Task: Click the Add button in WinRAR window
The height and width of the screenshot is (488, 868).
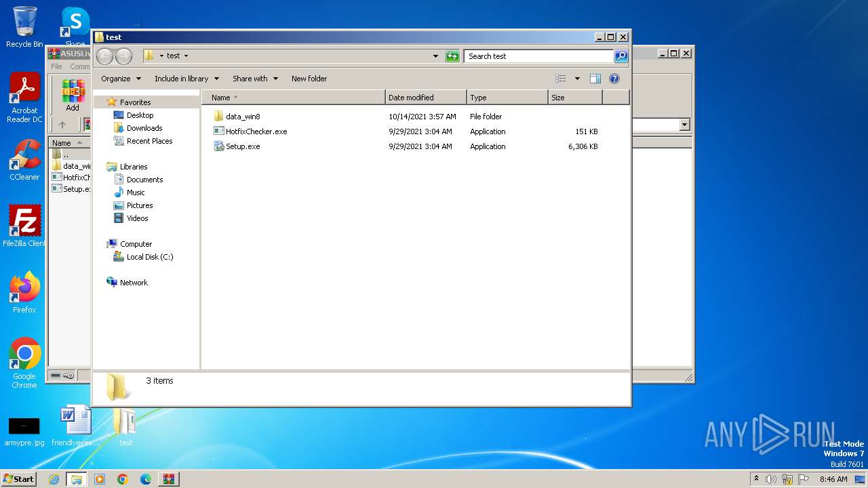Action: click(x=73, y=96)
